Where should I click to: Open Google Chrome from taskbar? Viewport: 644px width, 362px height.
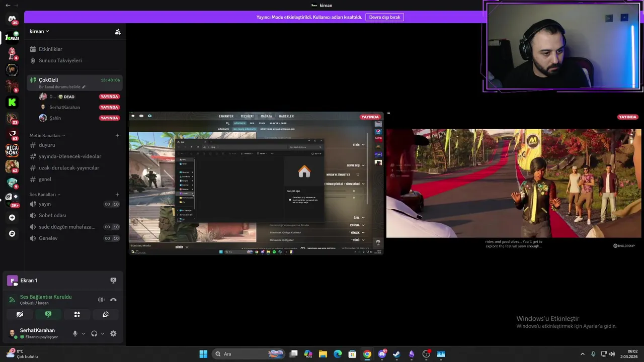pyautogui.click(x=367, y=354)
